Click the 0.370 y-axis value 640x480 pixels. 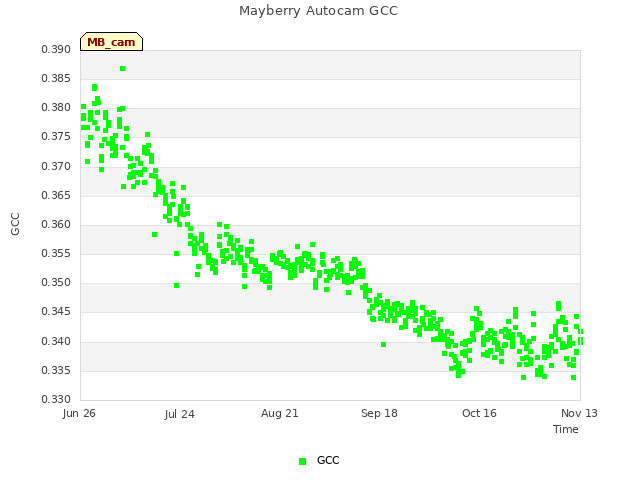pyautogui.click(x=56, y=167)
